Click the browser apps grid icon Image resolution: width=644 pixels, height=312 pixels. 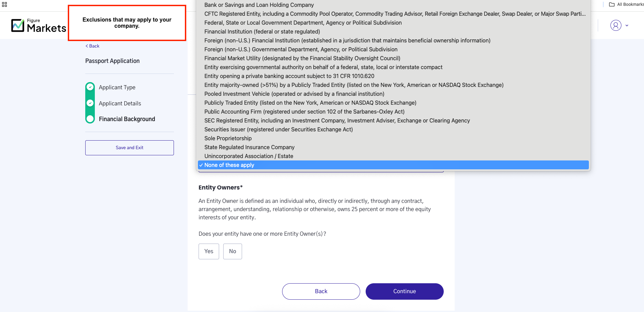[x=4, y=4]
